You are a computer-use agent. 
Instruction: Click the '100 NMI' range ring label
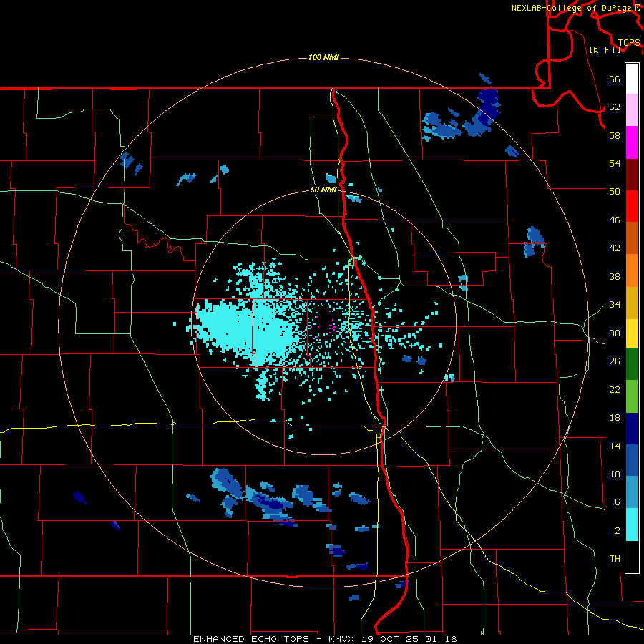323,57
